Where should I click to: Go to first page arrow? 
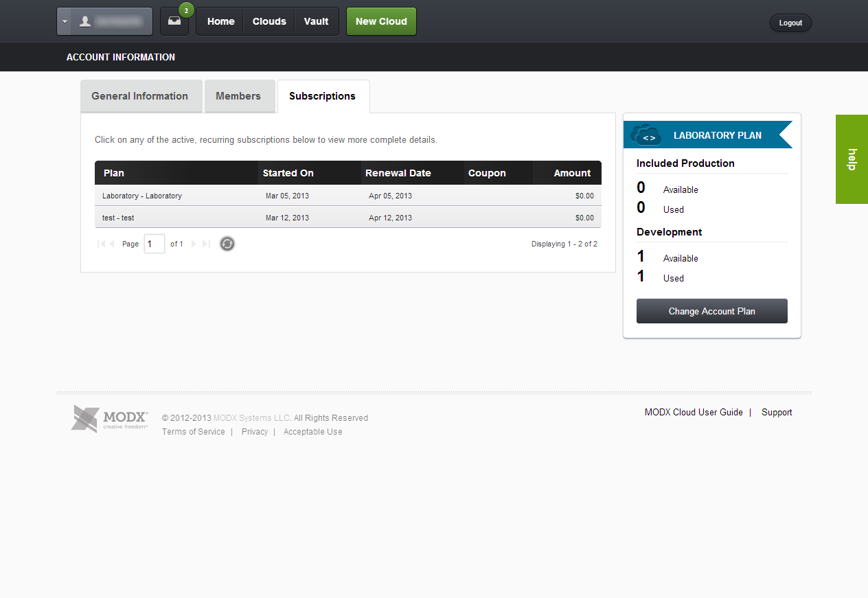tap(101, 244)
